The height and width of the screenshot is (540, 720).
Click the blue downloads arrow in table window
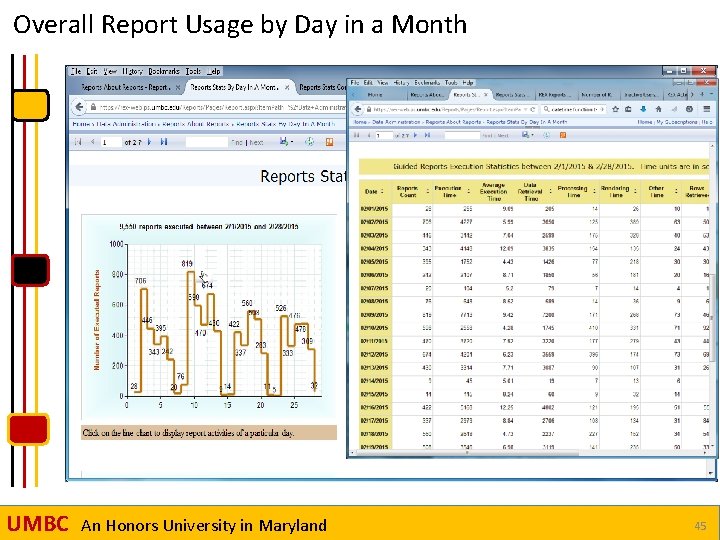[643, 109]
